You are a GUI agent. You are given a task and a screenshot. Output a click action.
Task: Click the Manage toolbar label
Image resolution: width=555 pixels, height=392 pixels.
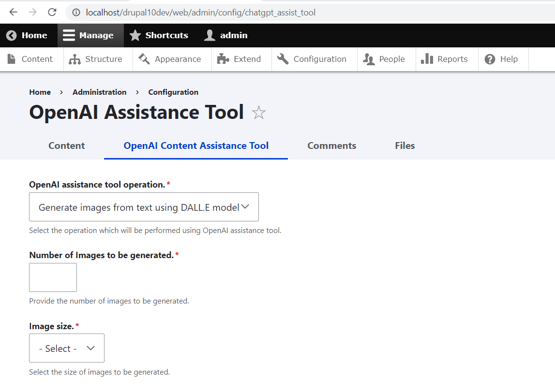point(96,35)
